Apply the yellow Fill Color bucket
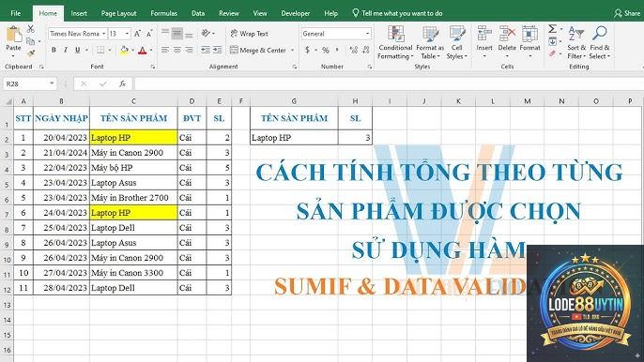The height and width of the screenshot is (362, 644). [x=124, y=50]
